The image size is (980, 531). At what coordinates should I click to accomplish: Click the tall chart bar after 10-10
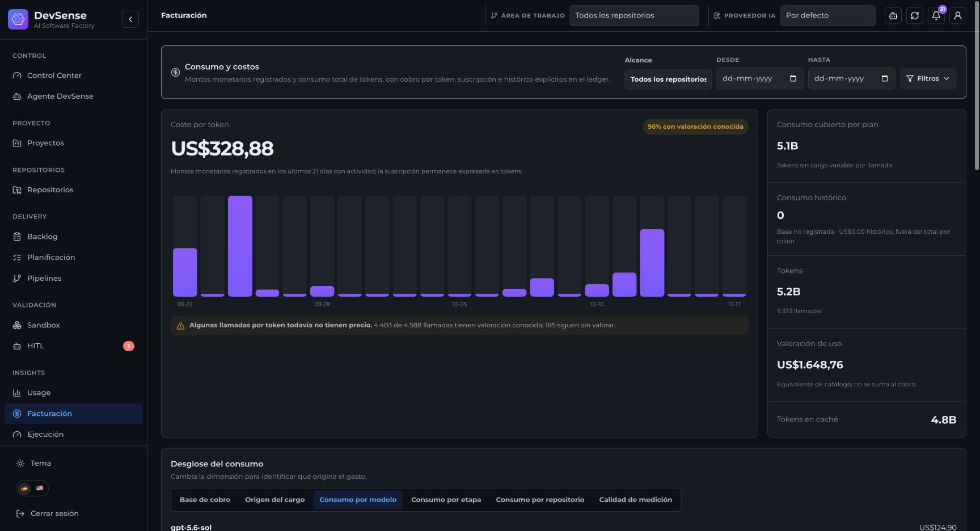pos(652,263)
